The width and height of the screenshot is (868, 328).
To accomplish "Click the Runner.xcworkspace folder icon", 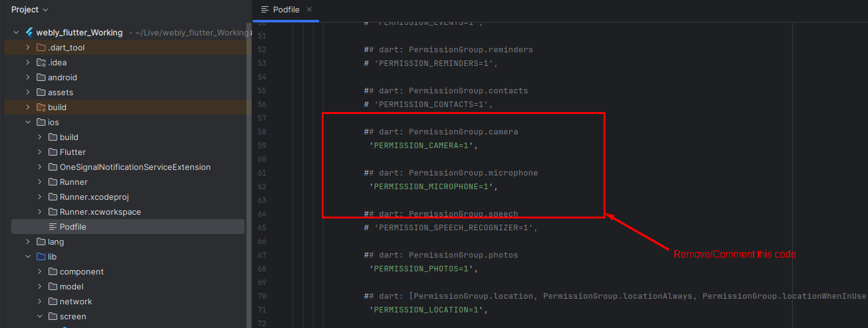I will tap(53, 212).
